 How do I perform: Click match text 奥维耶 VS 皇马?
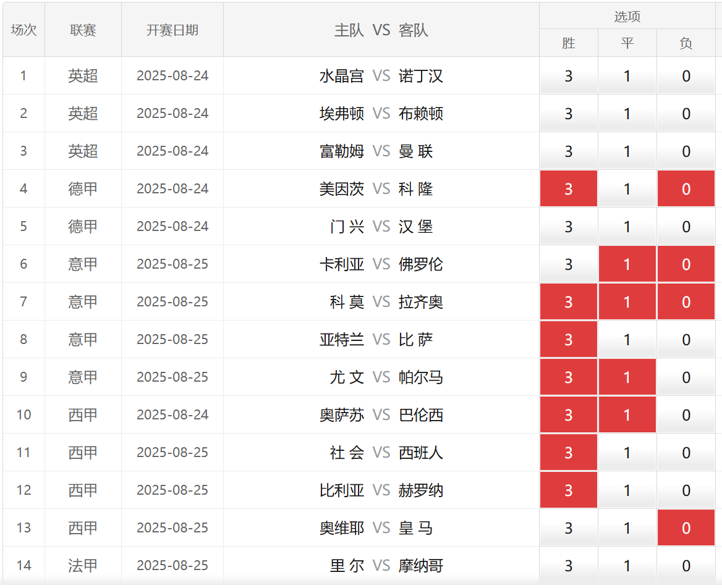pyautogui.click(x=376, y=528)
